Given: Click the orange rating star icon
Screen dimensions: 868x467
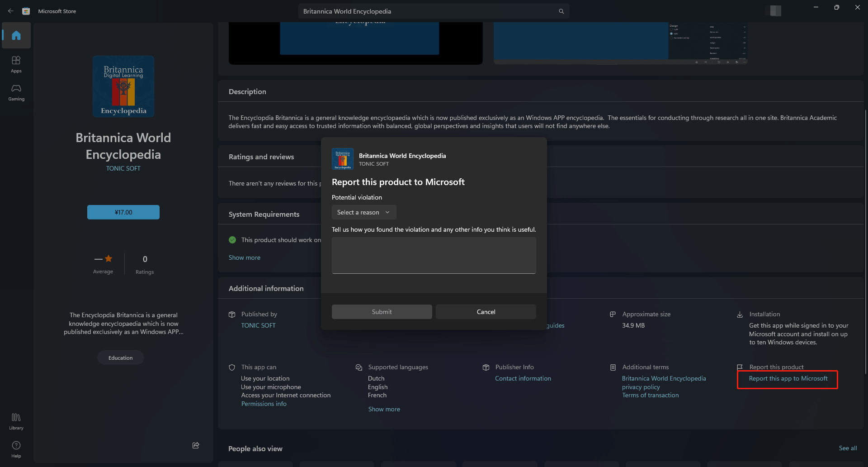Looking at the screenshot, I should coord(108,258).
